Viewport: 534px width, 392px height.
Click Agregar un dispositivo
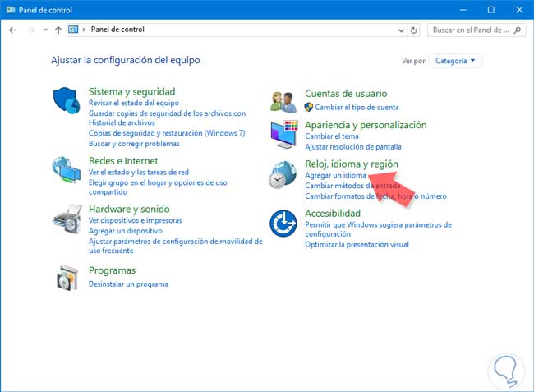pos(126,231)
